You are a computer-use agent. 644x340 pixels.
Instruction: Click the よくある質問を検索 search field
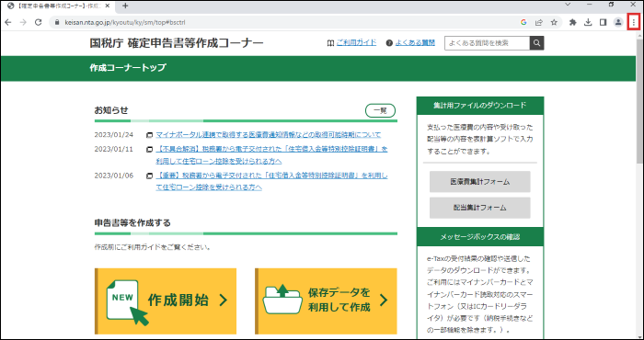click(x=487, y=43)
